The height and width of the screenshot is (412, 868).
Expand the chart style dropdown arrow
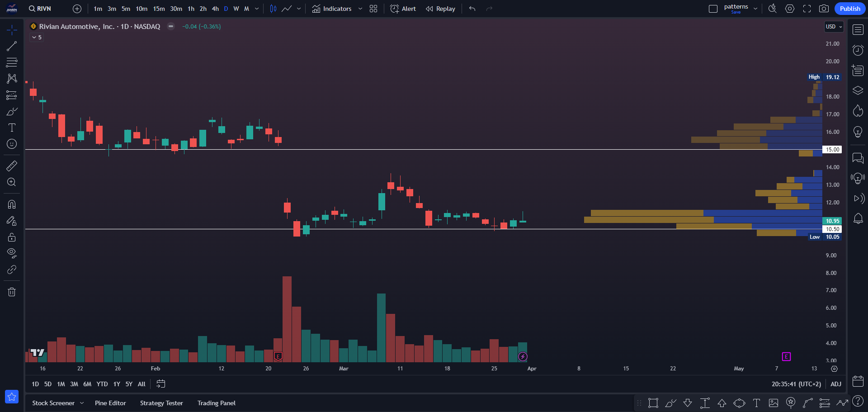(299, 9)
